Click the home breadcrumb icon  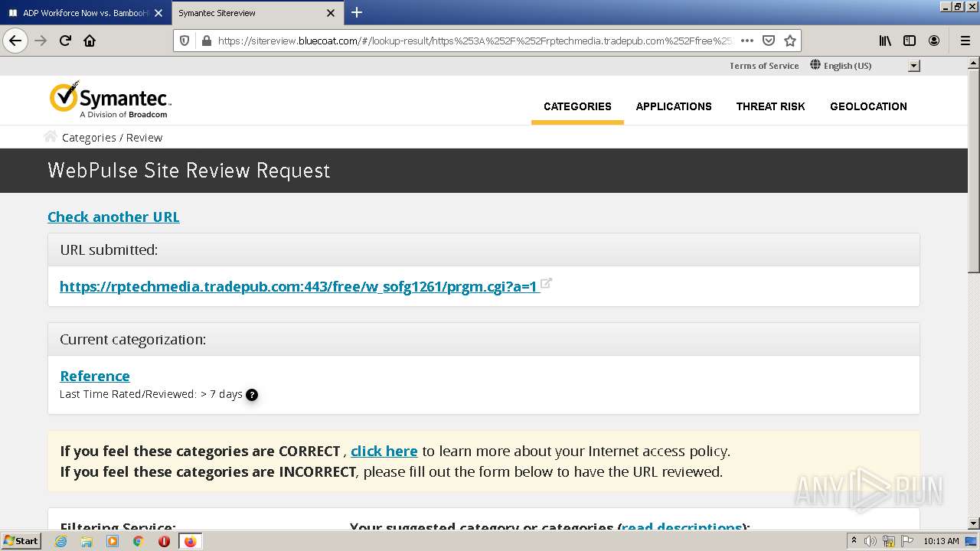pos(51,136)
